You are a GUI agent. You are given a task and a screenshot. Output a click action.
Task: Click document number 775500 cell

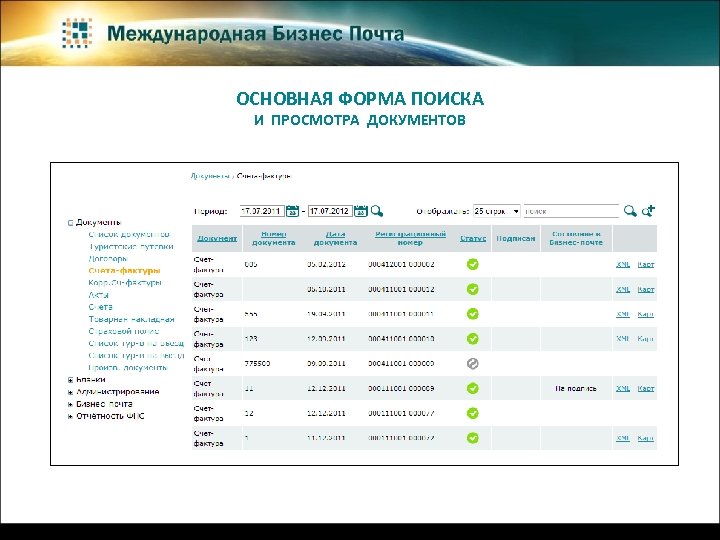pos(257,363)
